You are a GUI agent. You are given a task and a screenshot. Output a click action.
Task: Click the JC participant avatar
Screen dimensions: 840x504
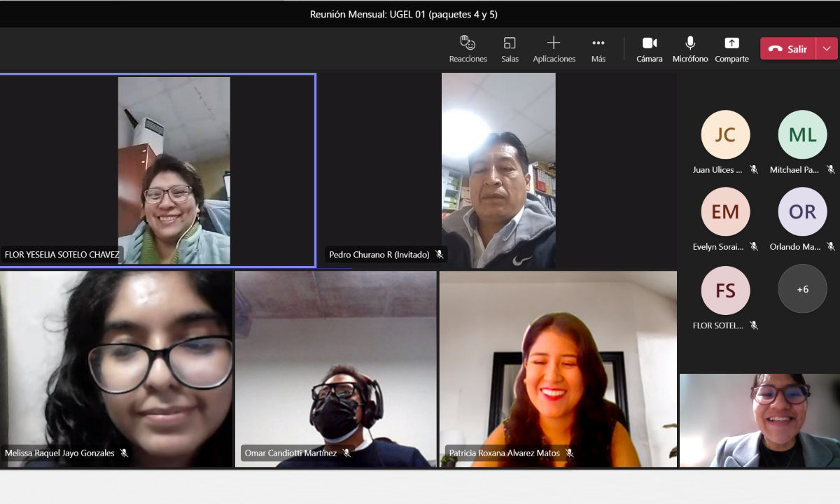tap(725, 134)
